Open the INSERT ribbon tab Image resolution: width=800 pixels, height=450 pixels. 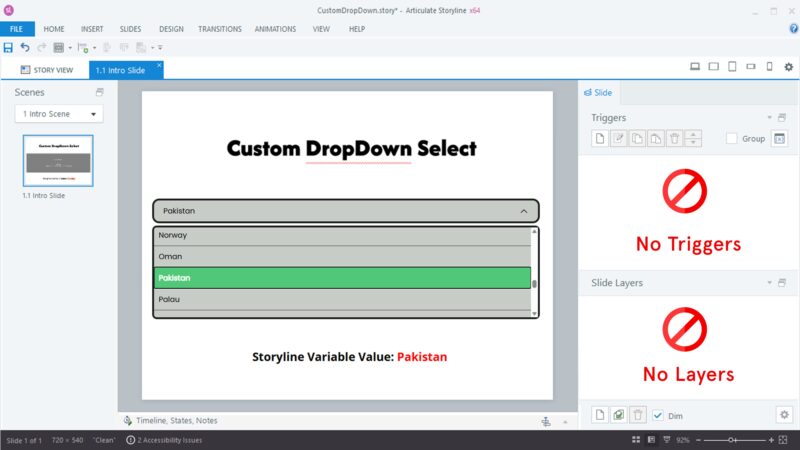pos(92,29)
